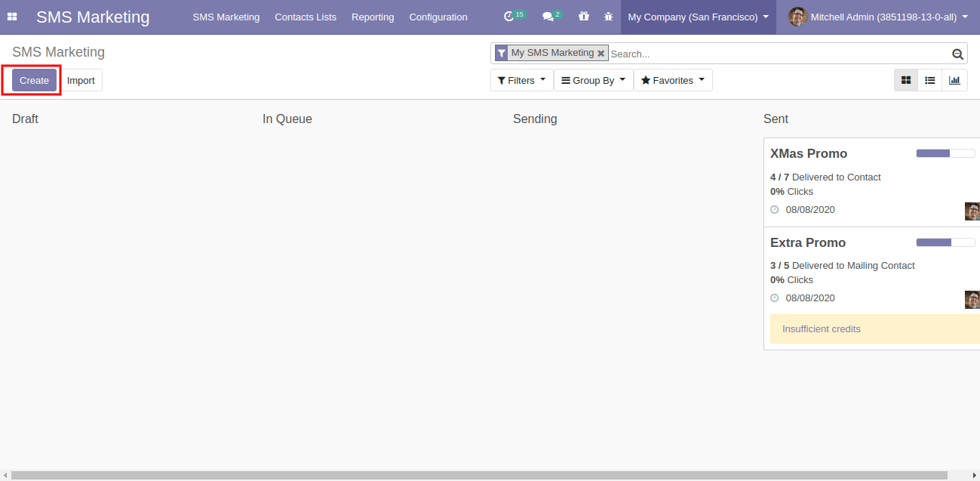Click clock icon on Extra Promo card
The height and width of the screenshot is (481, 980).
[x=774, y=298]
